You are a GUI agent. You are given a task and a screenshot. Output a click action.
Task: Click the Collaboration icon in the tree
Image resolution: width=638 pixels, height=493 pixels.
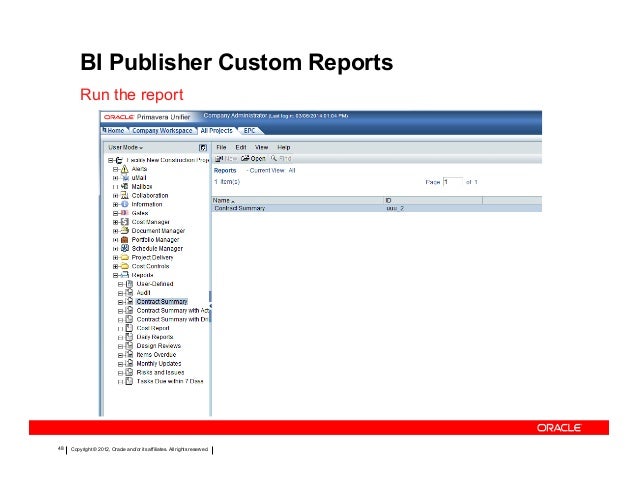click(125, 195)
